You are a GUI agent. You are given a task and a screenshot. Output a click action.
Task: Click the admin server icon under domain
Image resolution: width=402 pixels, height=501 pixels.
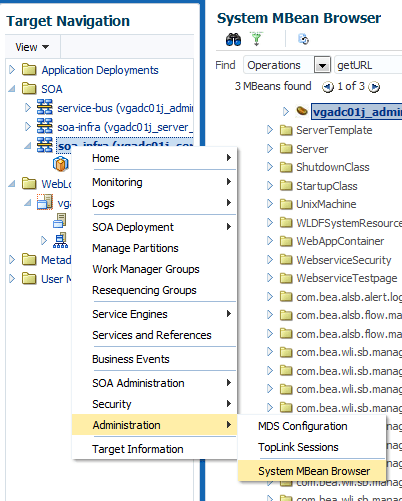pos(60,221)
